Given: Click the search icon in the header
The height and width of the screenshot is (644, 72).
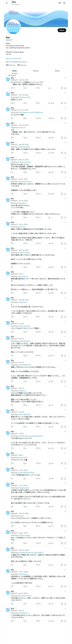Looking at the screenshot, I should (x=64, y=3).
